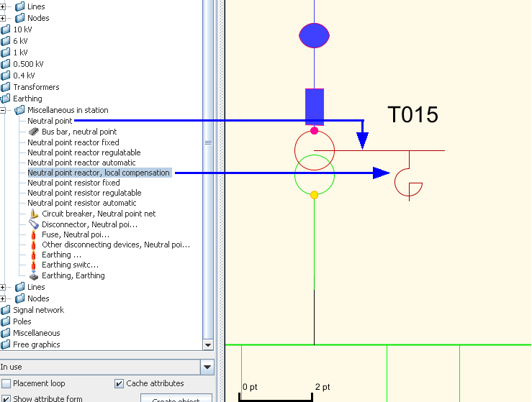Pick the Circuit breaker, Neutral point net icon

[x=34, y=214]
